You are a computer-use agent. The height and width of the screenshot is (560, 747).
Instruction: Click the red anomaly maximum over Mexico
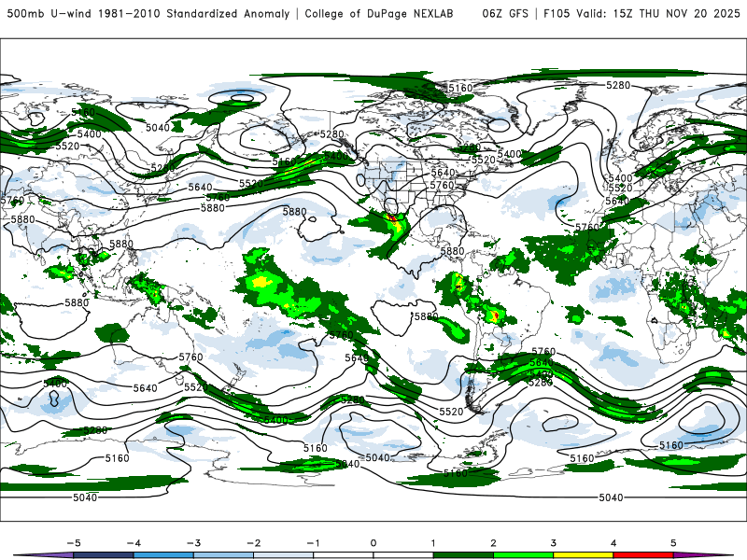pos(392,218)
